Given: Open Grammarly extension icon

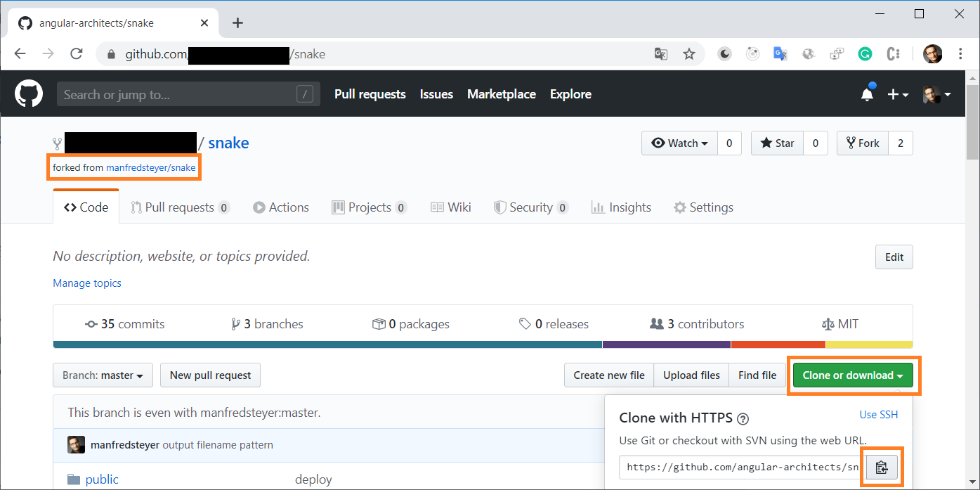Looking at the screenshot, I should 865,53.
